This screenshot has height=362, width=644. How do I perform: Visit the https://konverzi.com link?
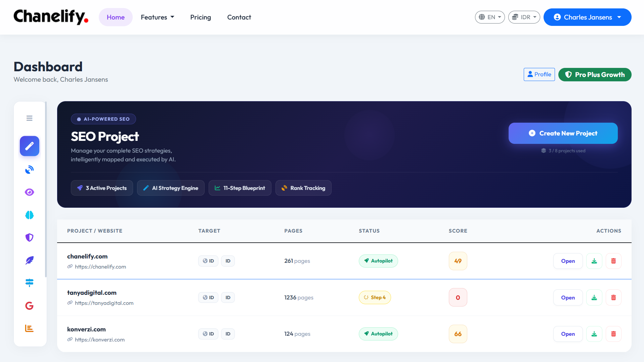(100, 340)
